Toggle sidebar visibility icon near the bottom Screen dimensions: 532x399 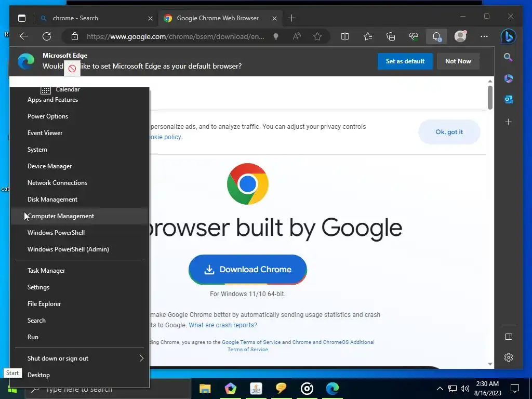click(x=508, y=337)
